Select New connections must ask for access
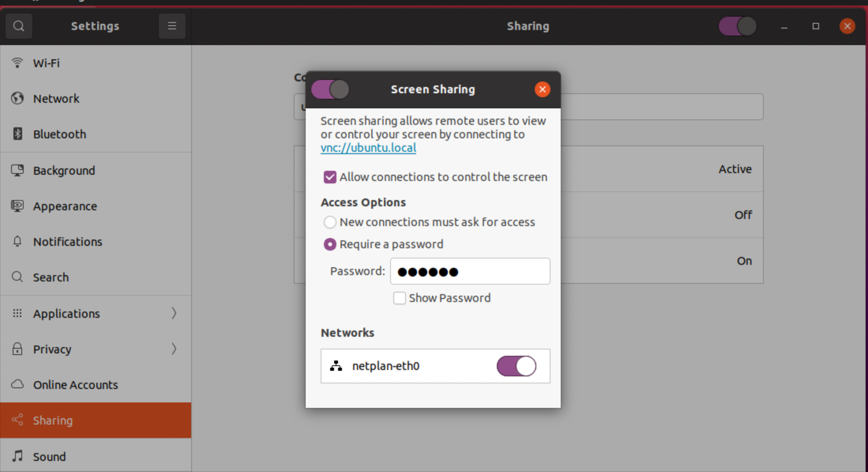The image size is (868, 472). (330, 222)
